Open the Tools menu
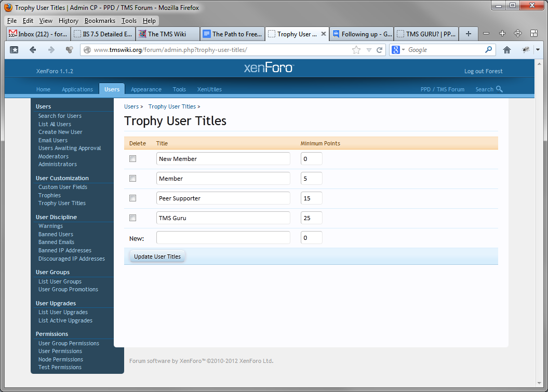The height and width of the screenshot is (392, 548). 129,21
